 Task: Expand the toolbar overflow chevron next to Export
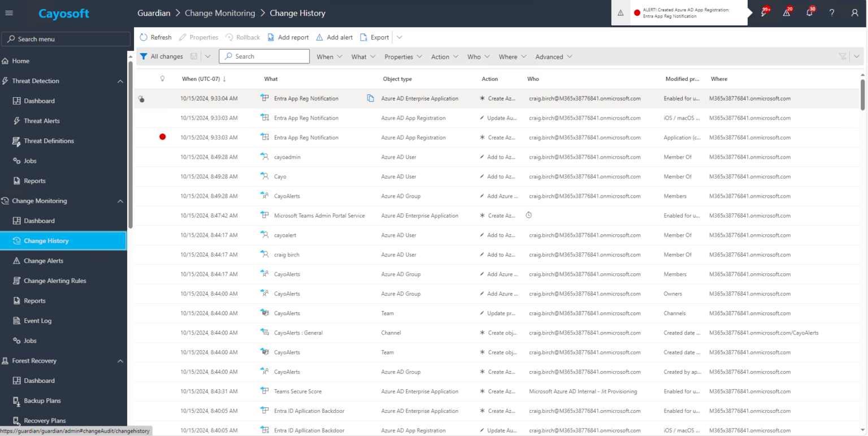400,37
